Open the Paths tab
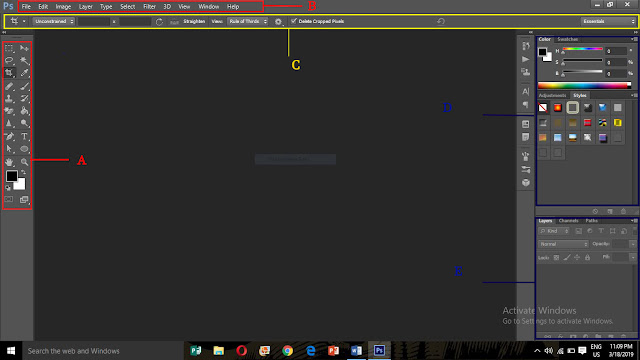This screenshot has width=640, height=360. pos(591,221)
